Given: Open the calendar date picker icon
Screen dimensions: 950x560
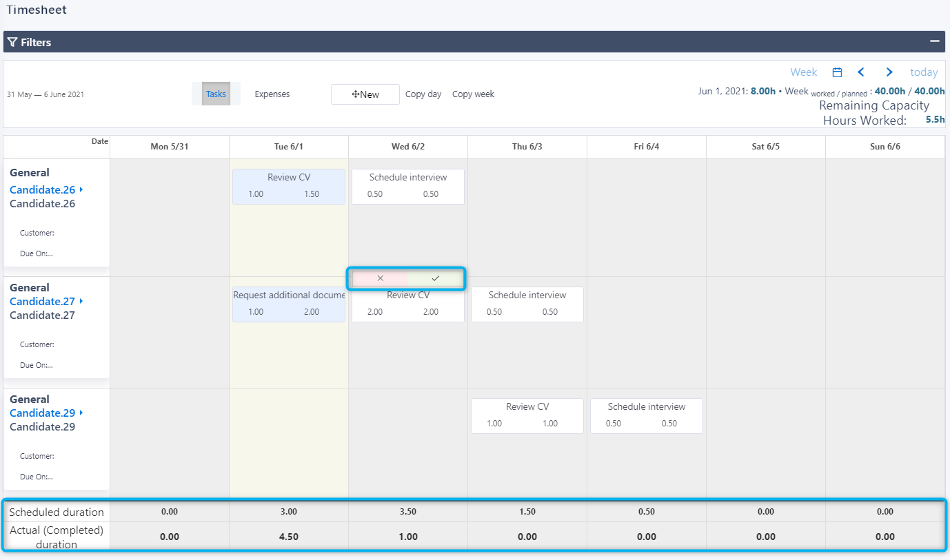Looking at the screenshot, I should coord(836,72).
